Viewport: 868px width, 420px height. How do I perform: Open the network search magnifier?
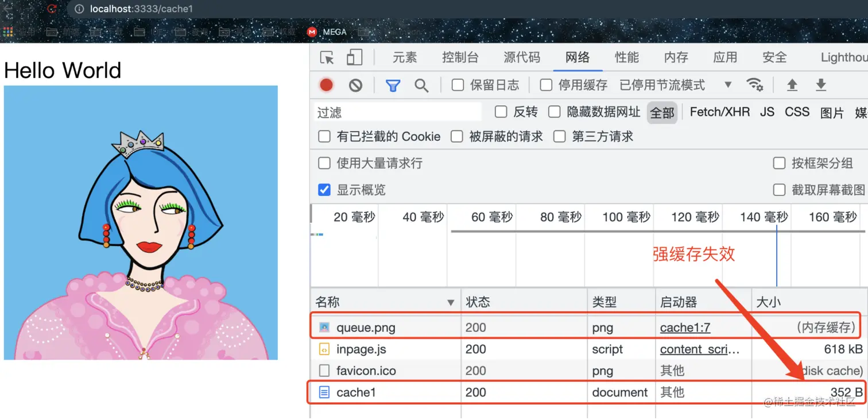pos(421,86)
